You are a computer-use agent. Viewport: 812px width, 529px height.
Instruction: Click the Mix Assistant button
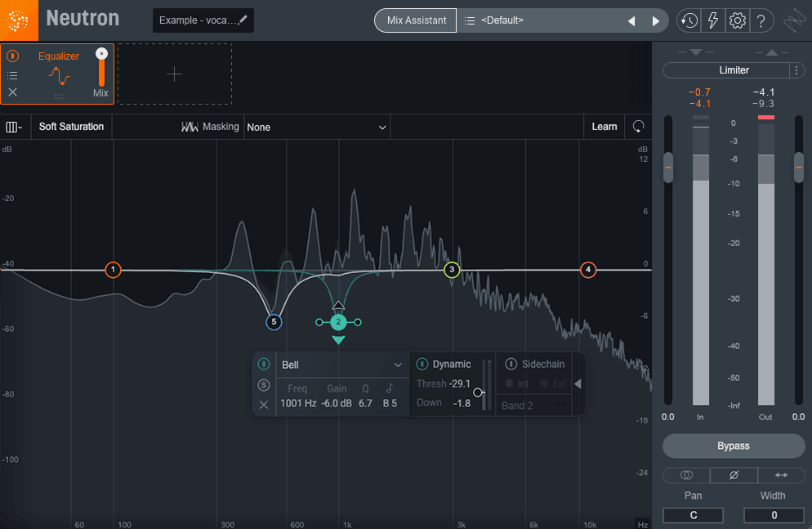point(416,20)
